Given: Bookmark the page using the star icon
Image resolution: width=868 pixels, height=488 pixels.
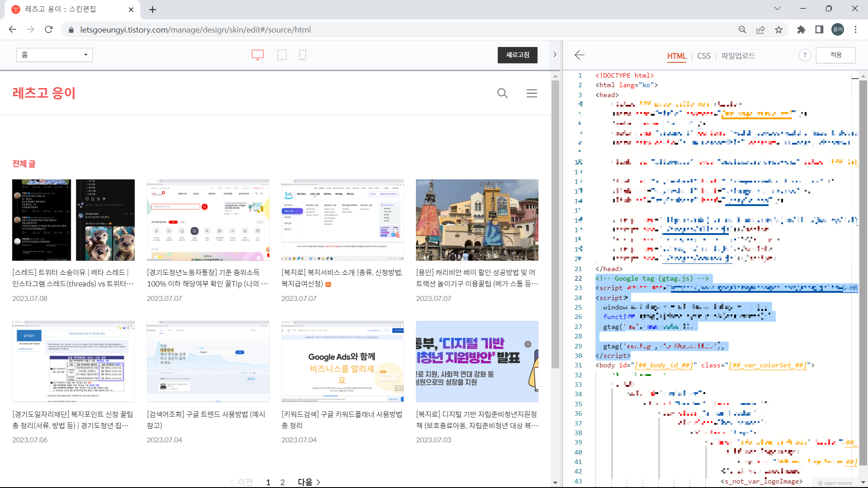Looking at the screenshot, I should [778, 29].
